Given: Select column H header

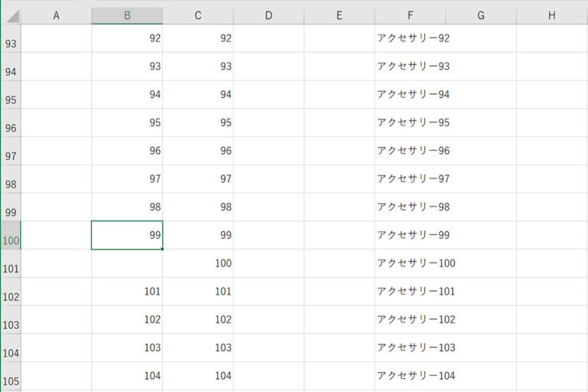Looking at the screenshot, I should 551,16.
